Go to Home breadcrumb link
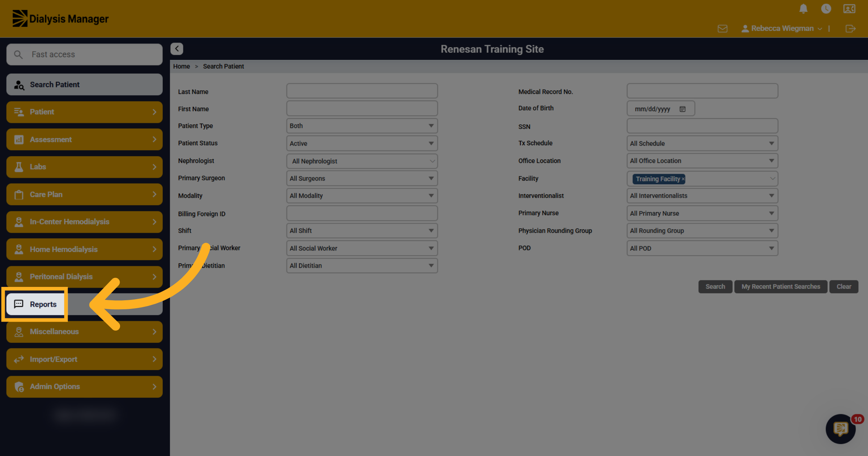868x456 pixels. tap(182, 66)
